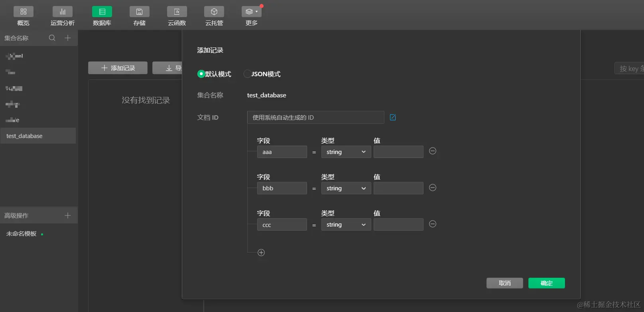Open type dropdown for field aaa
This screenshot has height=312, width=644.
click(346, 152)
